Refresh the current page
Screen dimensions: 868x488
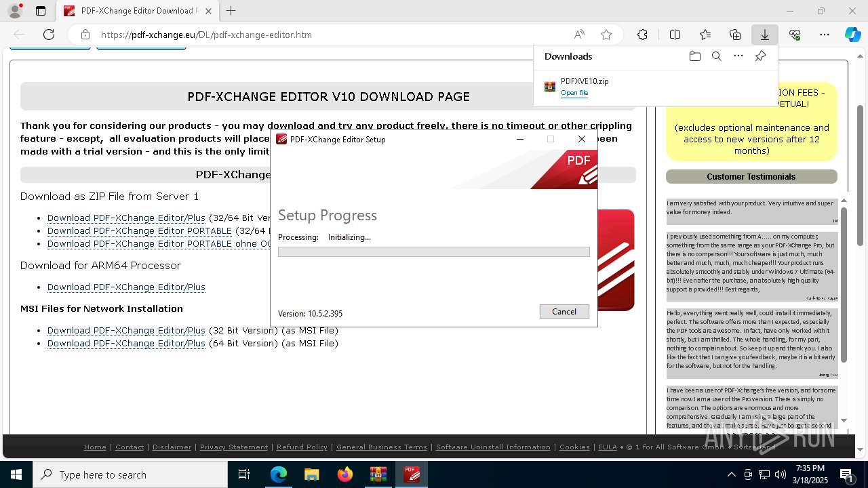(49, 35)
